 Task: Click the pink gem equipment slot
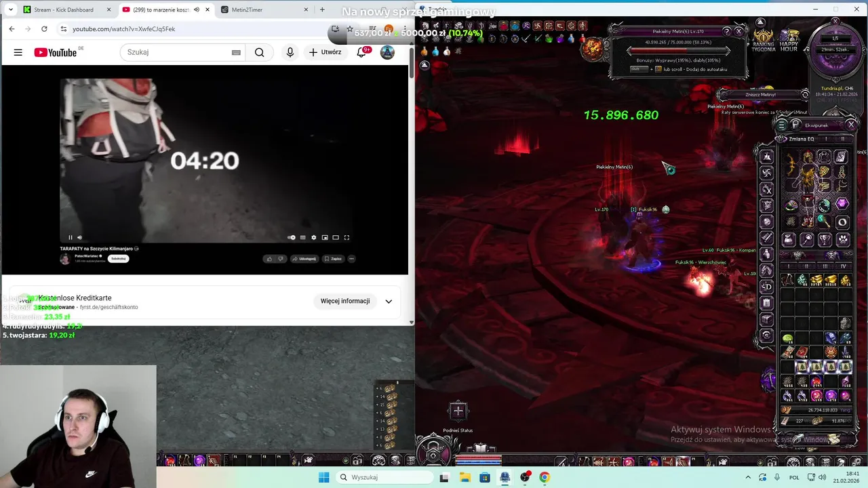[842, 203]
